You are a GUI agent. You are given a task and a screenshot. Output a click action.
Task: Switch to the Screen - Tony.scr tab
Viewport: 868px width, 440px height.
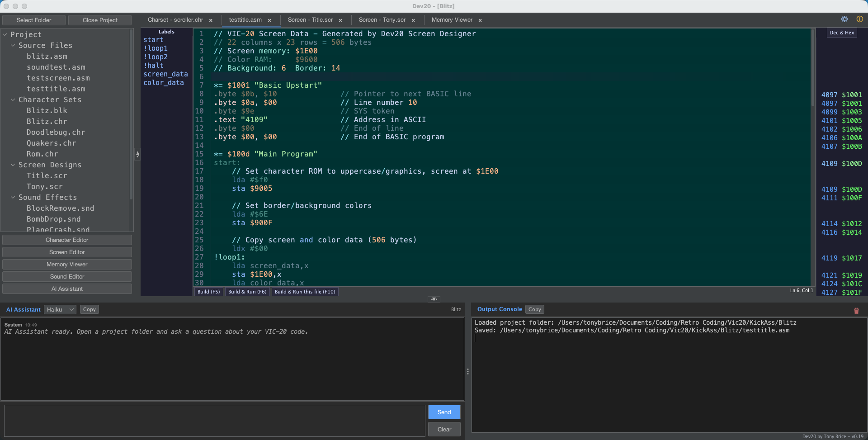(382, 20)
